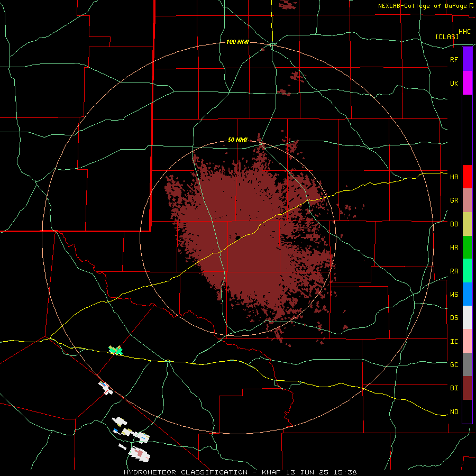
Task: Click the 'UK' legend label
Action: [454, 83]
